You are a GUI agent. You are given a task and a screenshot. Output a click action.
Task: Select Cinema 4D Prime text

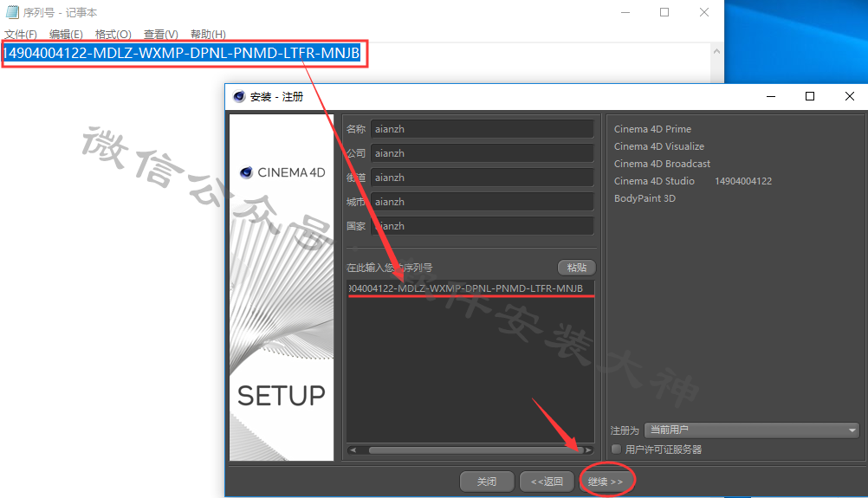(x=652, y=129)
